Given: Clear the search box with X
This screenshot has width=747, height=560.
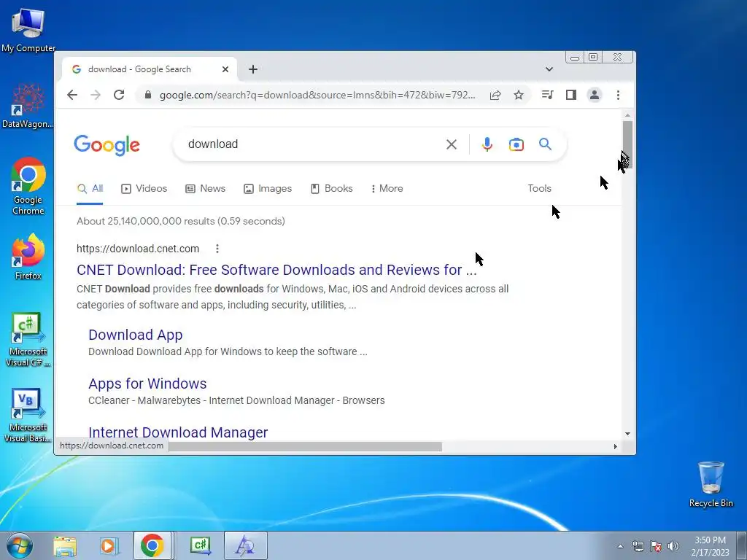Looking at the screenshot, I should point(451,144).
